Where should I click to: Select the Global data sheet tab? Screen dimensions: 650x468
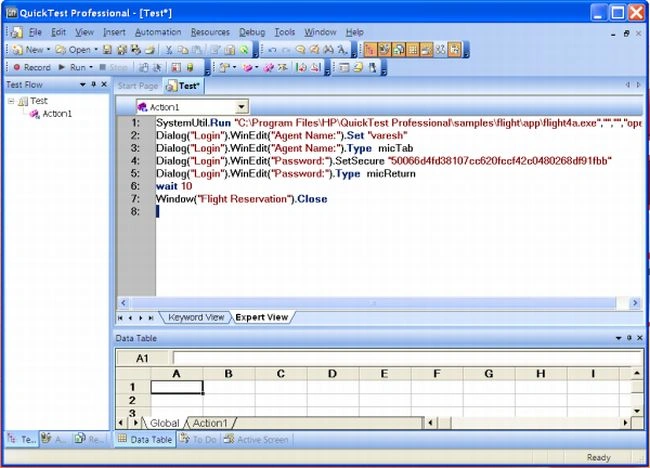(165, 423)
